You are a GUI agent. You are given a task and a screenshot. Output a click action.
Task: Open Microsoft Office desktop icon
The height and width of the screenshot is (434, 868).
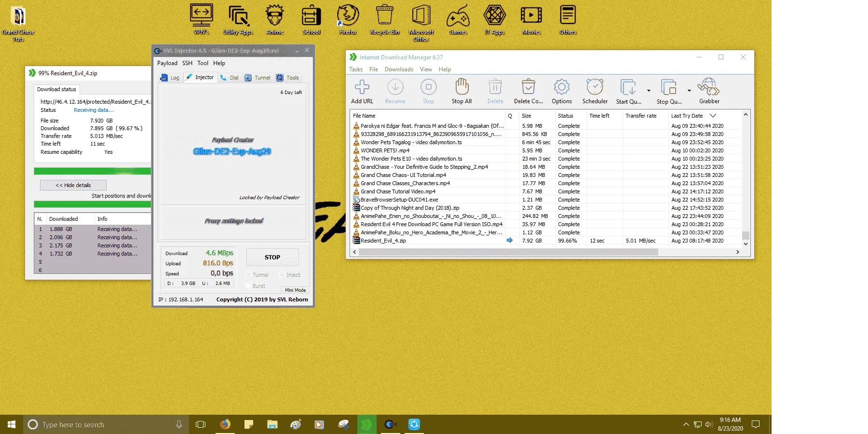click(x=421, y=23)
